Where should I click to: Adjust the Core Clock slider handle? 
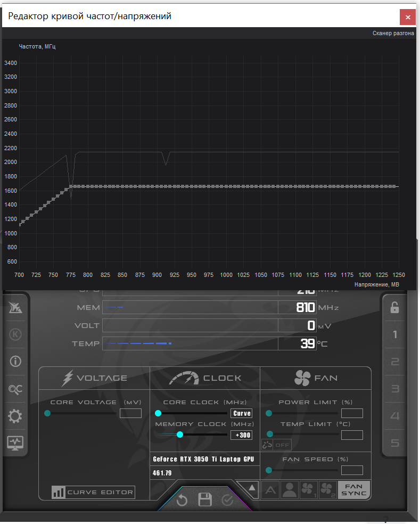coord(158,413)
